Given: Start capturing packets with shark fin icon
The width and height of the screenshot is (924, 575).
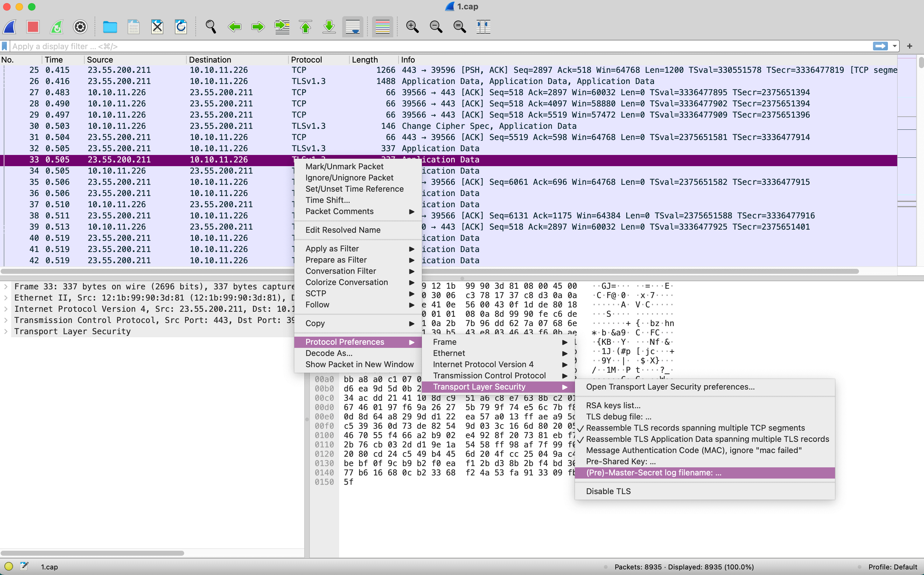Looking at the screenshot, I should click(10, 27).
